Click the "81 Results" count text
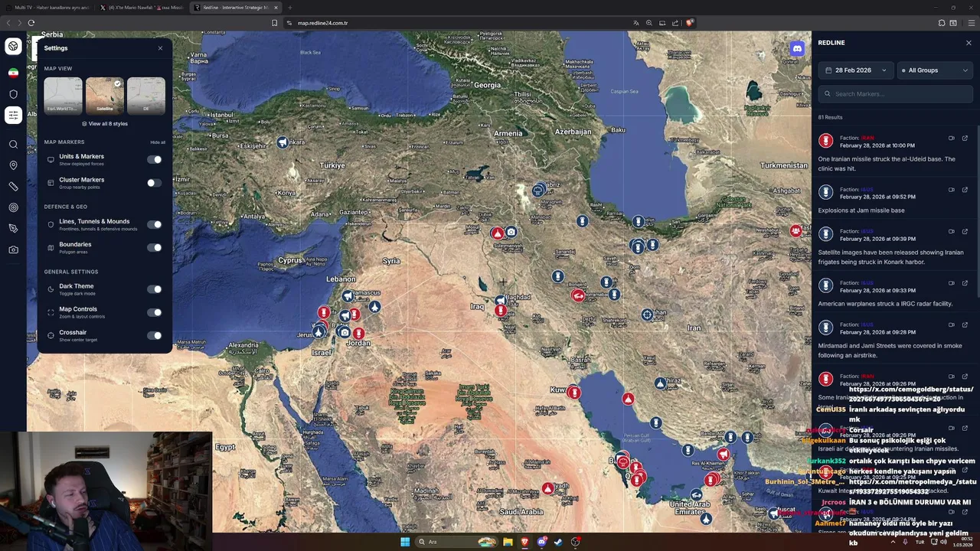Image resolution: width=980 pixels, height=551 pixels. [x=830, y=117]
